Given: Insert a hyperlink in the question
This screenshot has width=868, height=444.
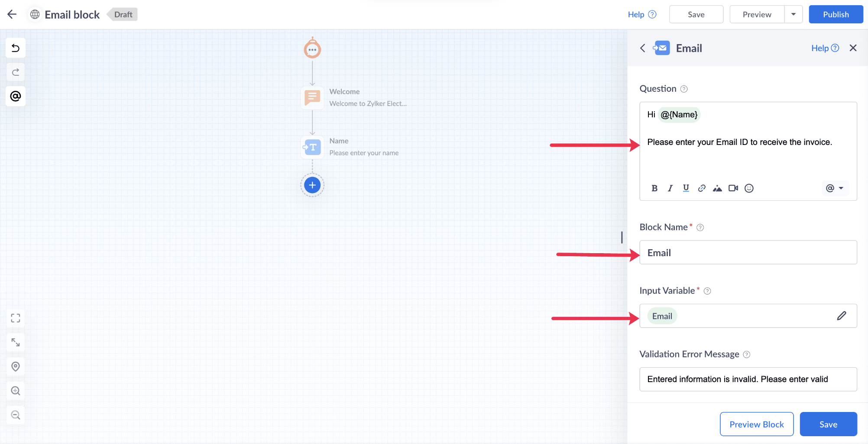Looking at the screenshot, I should (702, 188).
